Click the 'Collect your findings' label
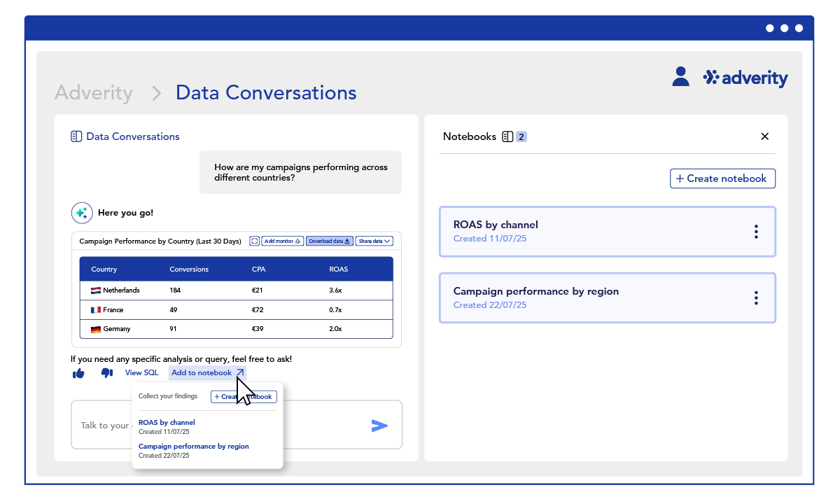The height and width of the screenshot is (504, 840). point(168,396)
